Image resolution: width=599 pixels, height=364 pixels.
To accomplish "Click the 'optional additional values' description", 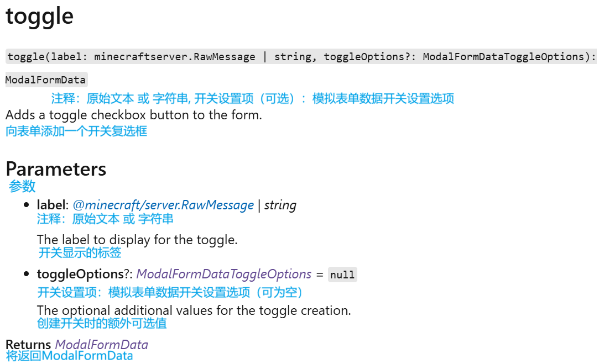I will click(x=194, y=310).
